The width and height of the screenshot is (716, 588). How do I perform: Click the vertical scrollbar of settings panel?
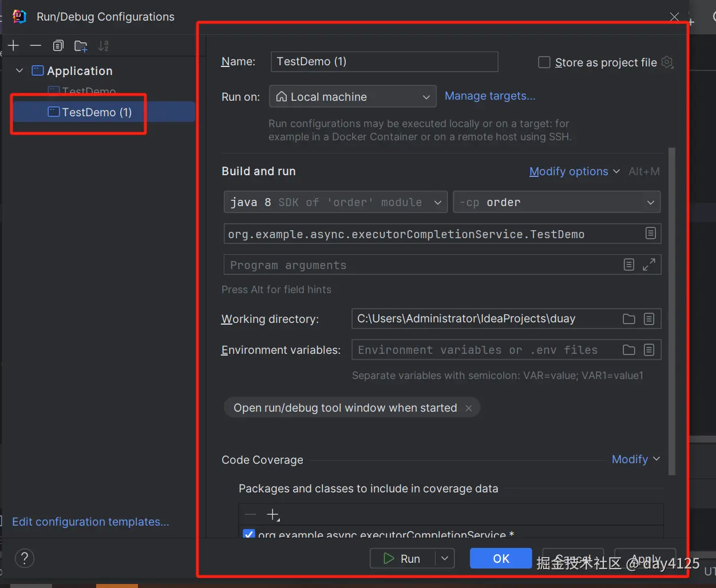[x=672, y=311]
